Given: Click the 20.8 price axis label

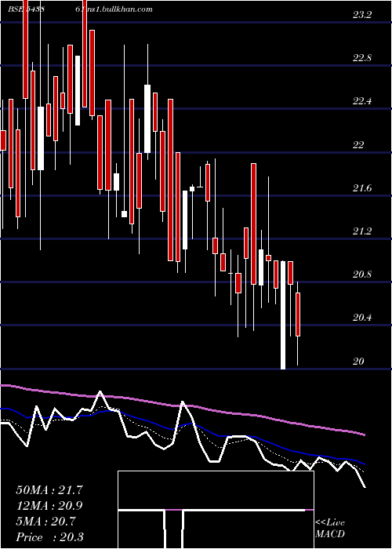Looking at the screenshot, I should click(x=362, y=274).
